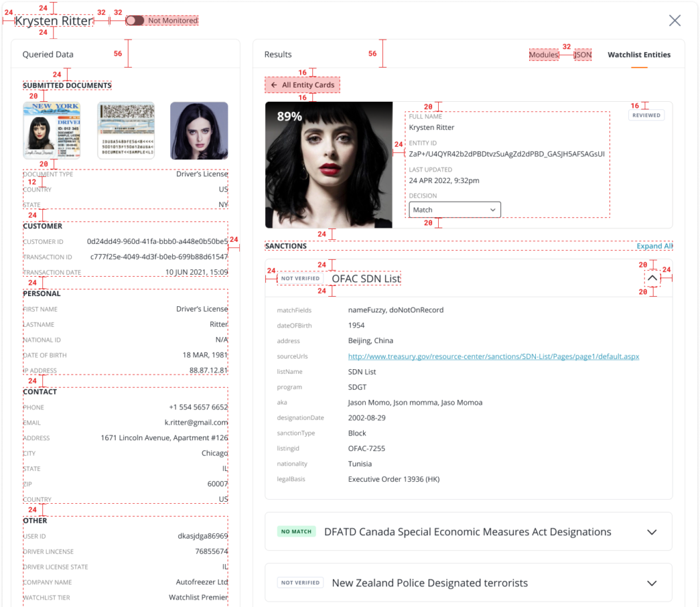Switch to the JSON tab
Screen dimensions: 700x607
[582, 55]
